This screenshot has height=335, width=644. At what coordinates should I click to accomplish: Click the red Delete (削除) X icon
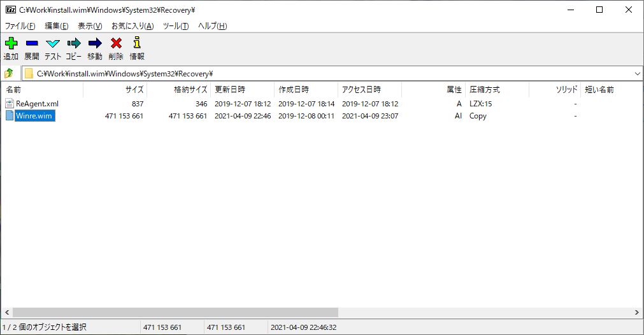point(116,43)
